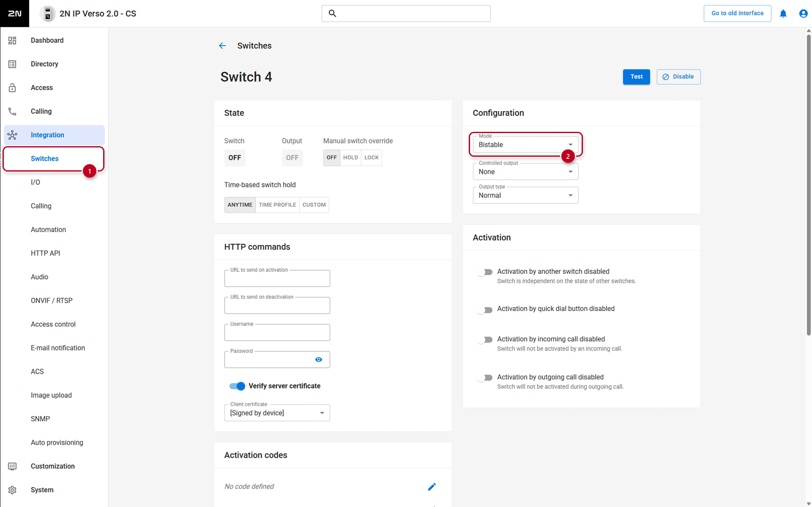812x507 pixels.
Task: Select TIME PROFILE for switch hold
Action: point(277,205)
